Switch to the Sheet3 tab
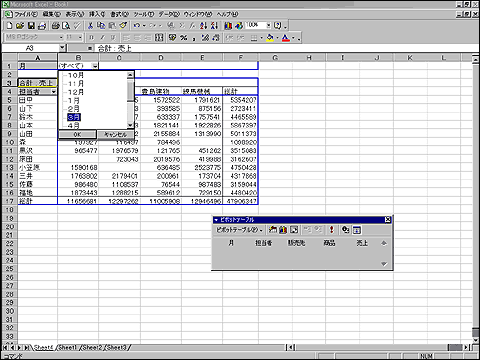The height and width of the screenshot is (360, 480). tap(116, 347)
